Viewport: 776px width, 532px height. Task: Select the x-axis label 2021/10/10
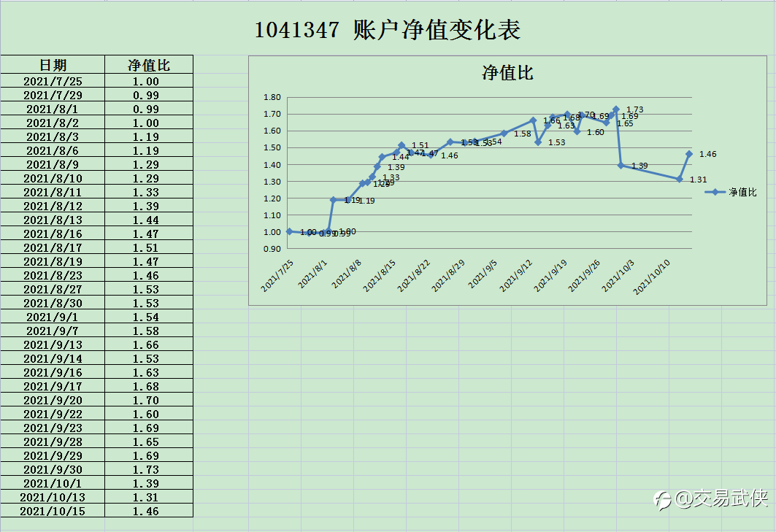coord(652,277)
